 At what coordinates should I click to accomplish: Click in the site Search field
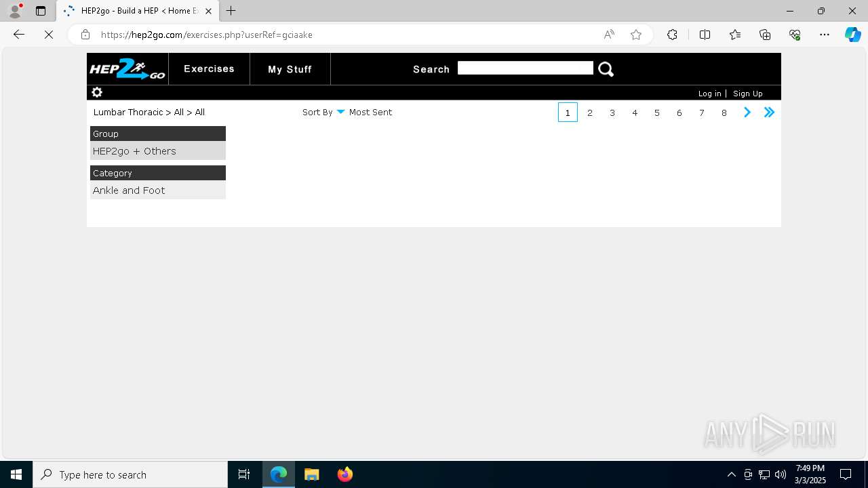(526, 68)
